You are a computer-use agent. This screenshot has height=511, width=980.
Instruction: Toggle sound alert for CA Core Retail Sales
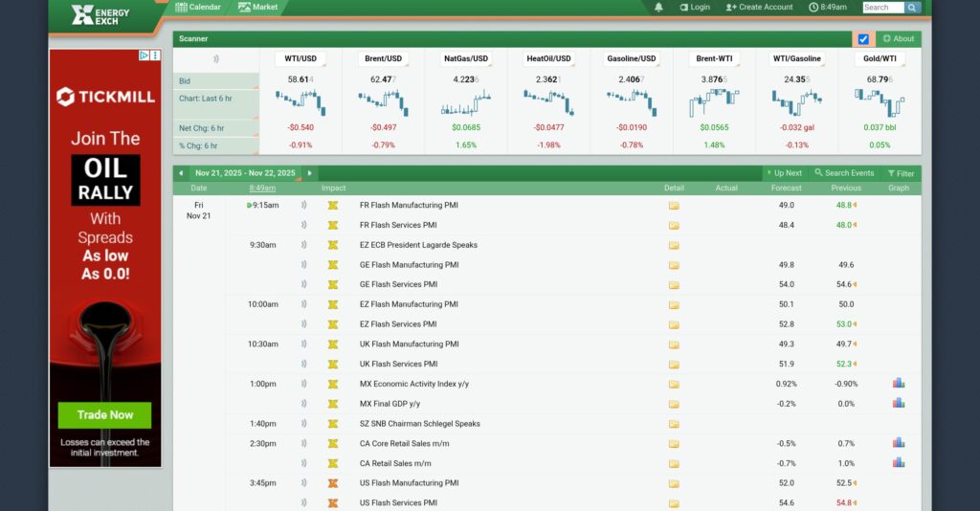coord(303,443)
